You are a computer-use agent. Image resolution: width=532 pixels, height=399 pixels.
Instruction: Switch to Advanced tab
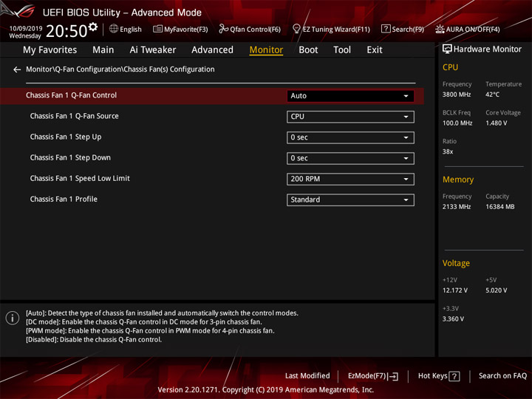(212, 50)
